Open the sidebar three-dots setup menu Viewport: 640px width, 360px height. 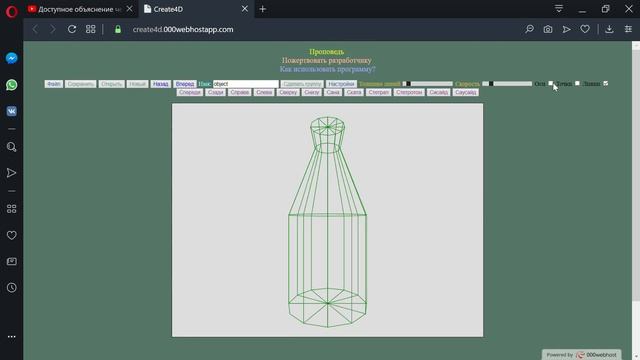click(x=11, y=337)
